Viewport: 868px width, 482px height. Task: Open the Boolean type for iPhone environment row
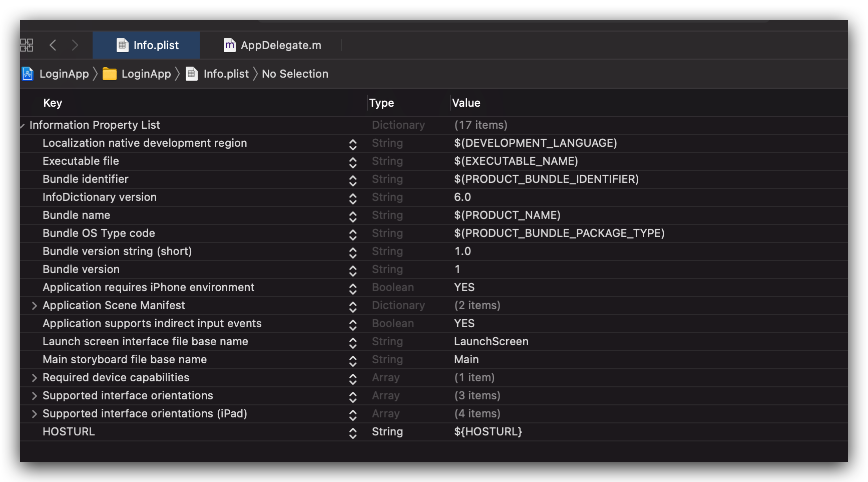tap(393, 287)
